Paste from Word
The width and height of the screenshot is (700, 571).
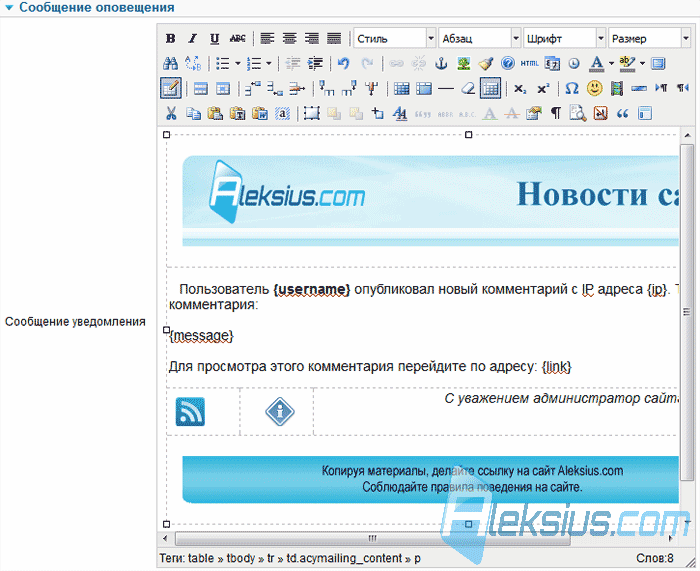point(260,113)
